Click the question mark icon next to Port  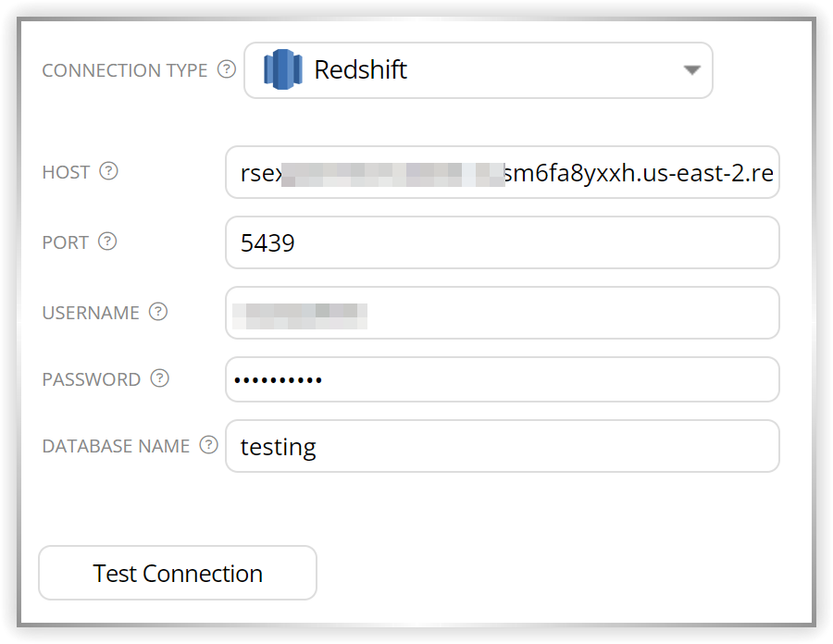click(x=107, y=241)
